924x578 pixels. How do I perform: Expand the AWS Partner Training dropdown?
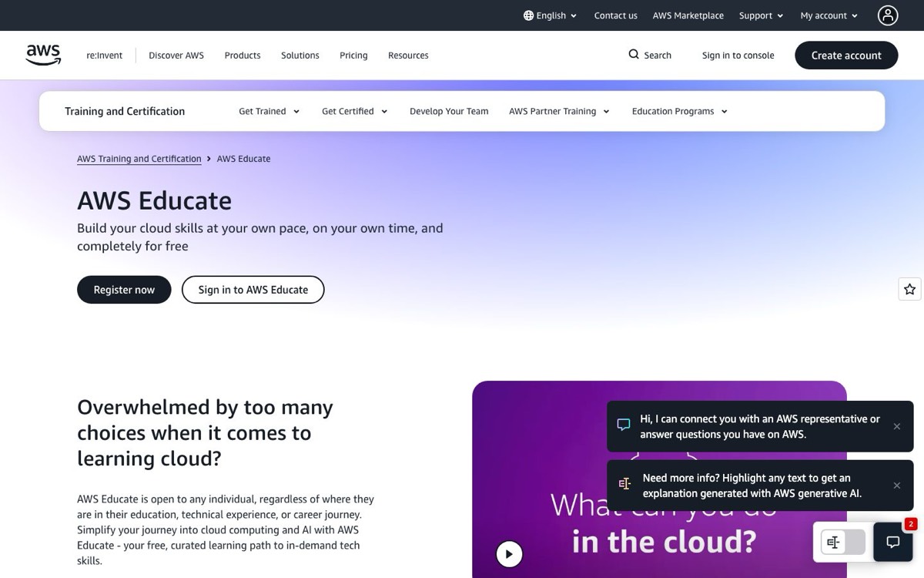(560, 111)
